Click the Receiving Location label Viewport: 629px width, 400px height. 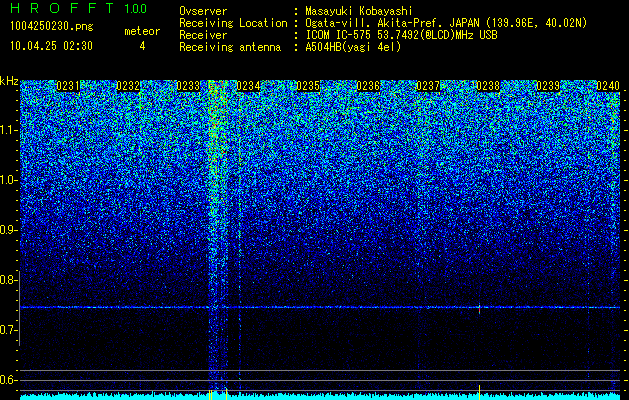[233, 23]
